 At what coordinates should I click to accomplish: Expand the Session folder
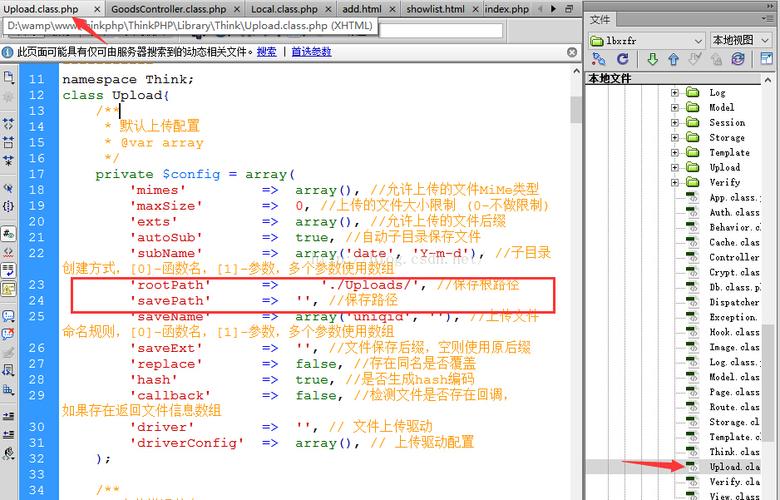(675, 122)
